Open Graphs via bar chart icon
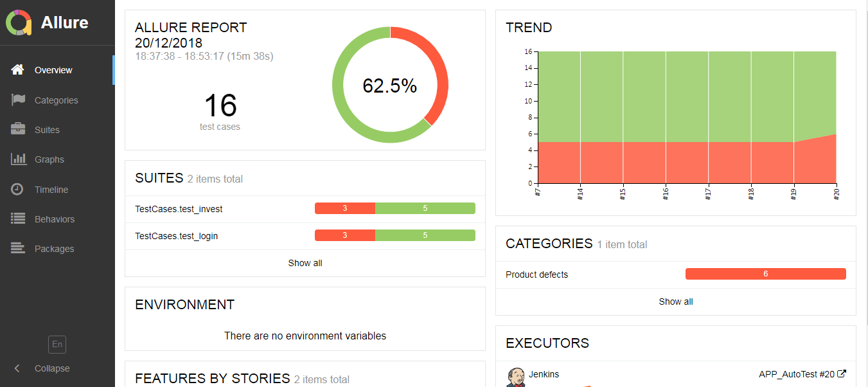The height and width of the screenshot is (387, 868). (18, 159)
